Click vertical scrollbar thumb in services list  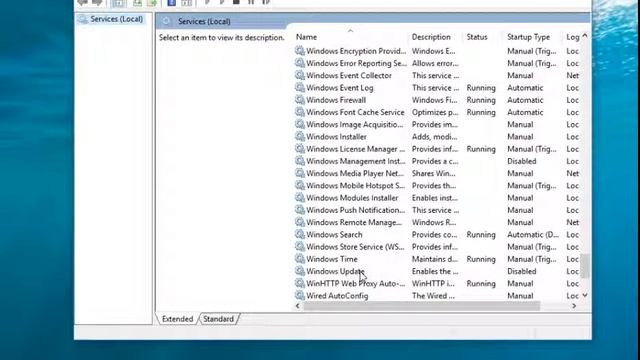[585, 266]
